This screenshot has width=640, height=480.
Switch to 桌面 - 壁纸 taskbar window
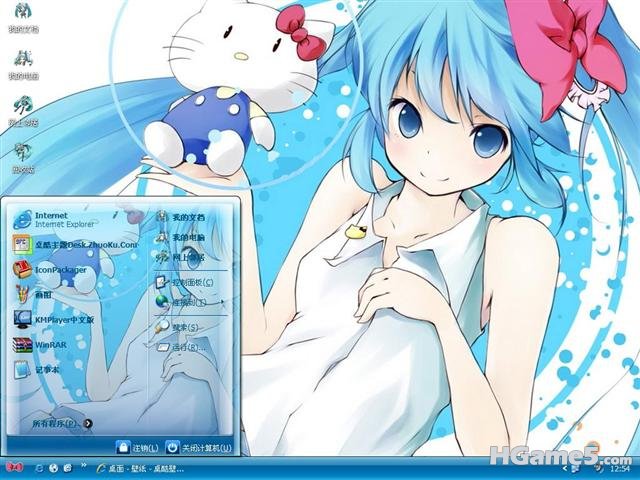[141, 468]
